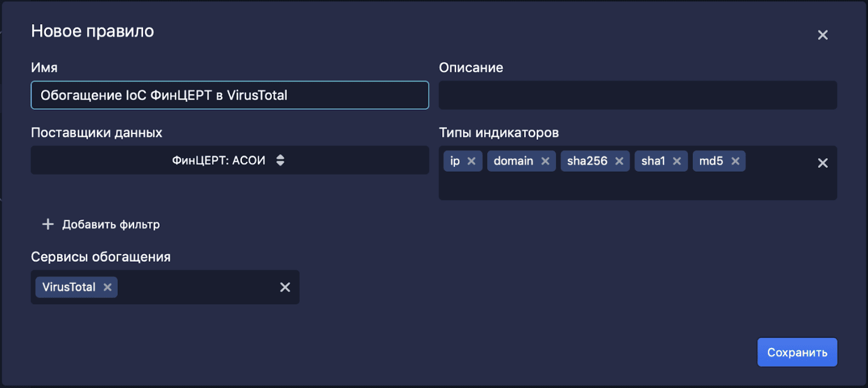The height and width of the screenshot is (388, 868).
Task: Click the ip tag label
Action: 455,161
